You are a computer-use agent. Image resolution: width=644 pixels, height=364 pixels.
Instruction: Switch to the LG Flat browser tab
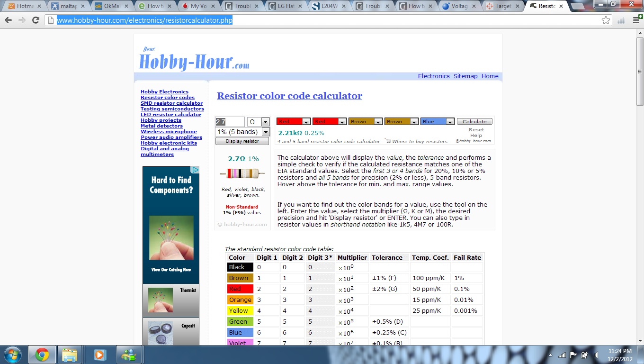286,7
